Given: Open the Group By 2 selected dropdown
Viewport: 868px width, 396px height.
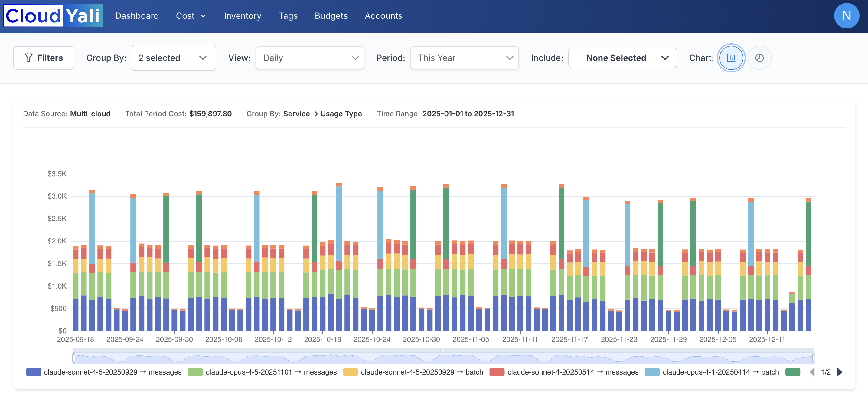Looking at the screenshot, I should (x=174, y=58).
